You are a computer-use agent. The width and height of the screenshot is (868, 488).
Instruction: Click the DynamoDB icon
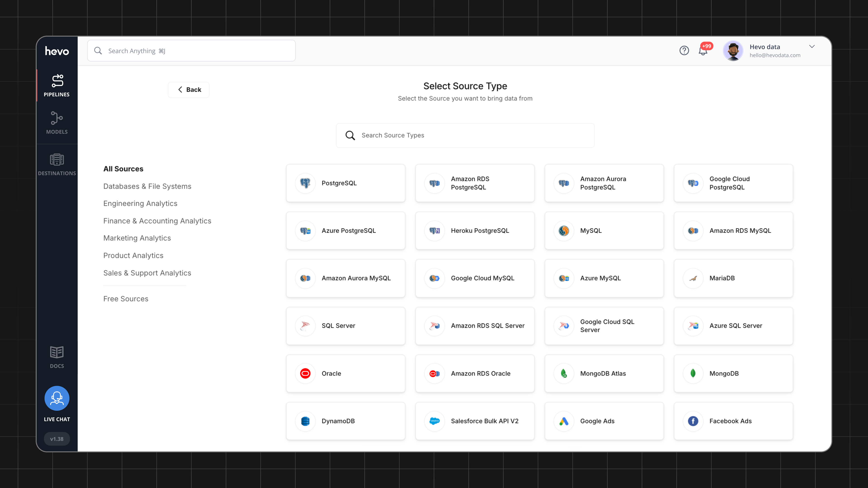305,421
